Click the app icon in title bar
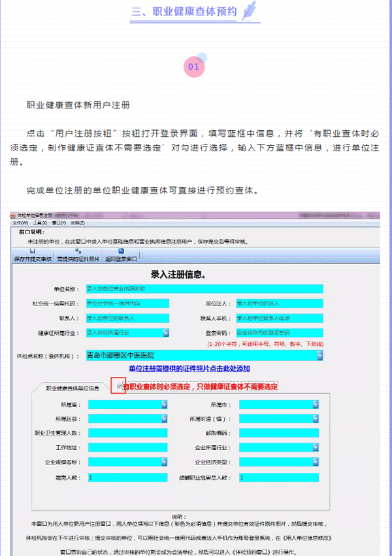The image size is (392, 556). pos(14,215)
